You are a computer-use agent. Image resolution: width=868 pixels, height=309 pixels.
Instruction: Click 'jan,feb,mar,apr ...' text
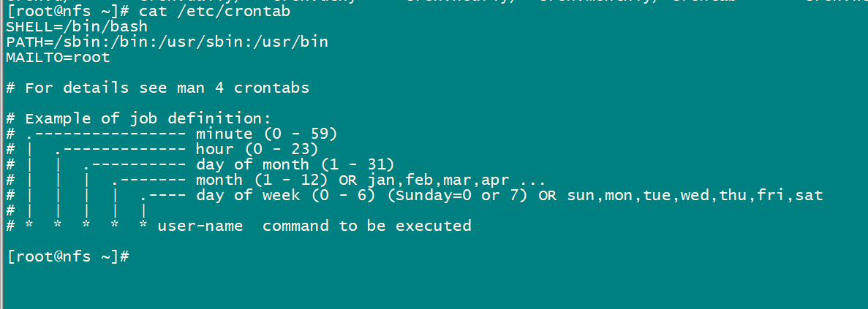click(457, 180)
